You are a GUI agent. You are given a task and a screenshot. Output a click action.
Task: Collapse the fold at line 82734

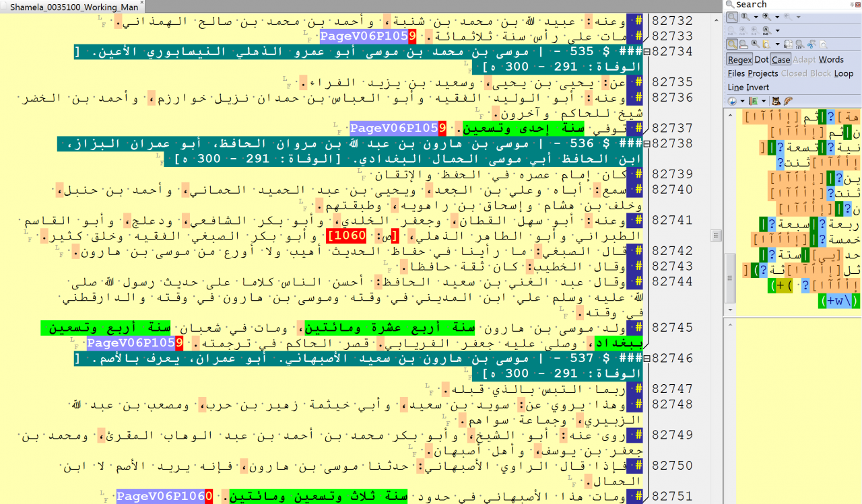point(648,52)
